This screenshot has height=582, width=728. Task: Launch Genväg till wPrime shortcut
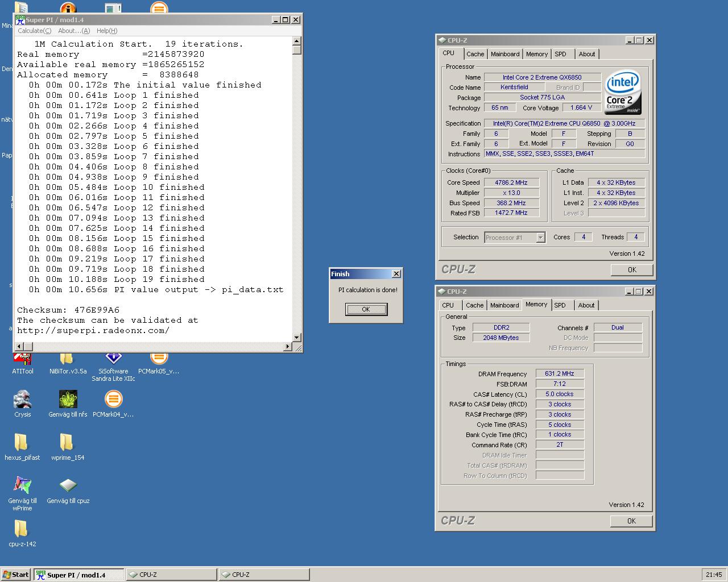point(22,493)
